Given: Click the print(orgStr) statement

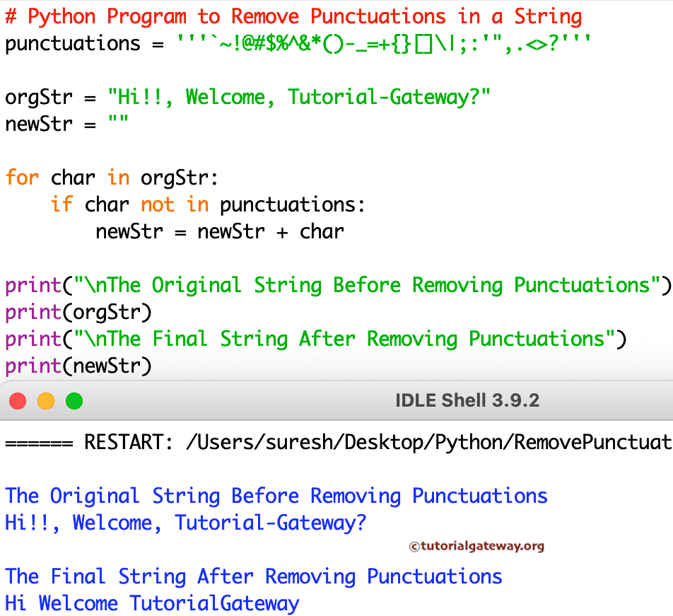Looking at the screenshot, I should 74,312.
